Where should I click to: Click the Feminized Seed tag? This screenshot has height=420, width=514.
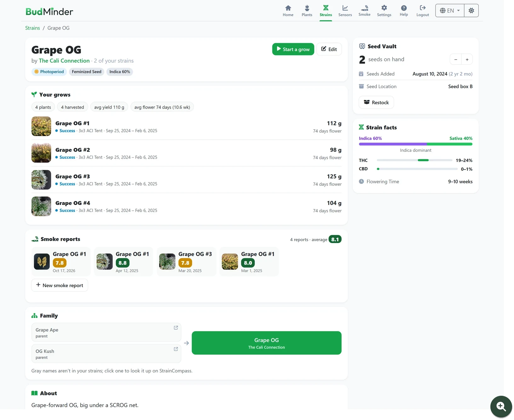pos(87,72)
